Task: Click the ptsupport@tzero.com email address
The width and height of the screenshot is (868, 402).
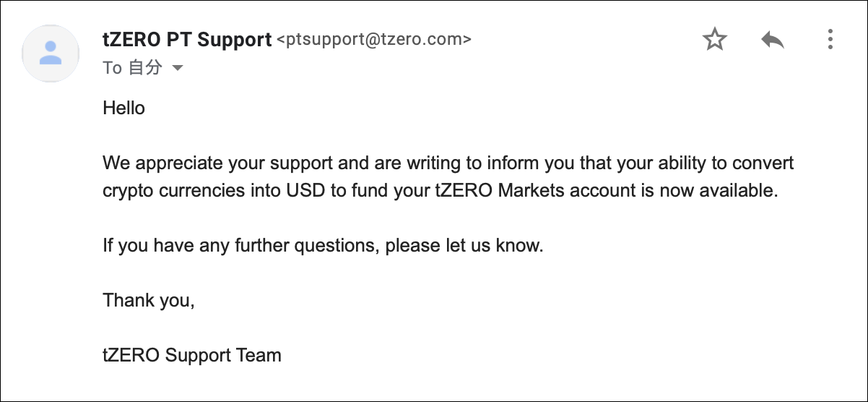Action: coord(374,40)
